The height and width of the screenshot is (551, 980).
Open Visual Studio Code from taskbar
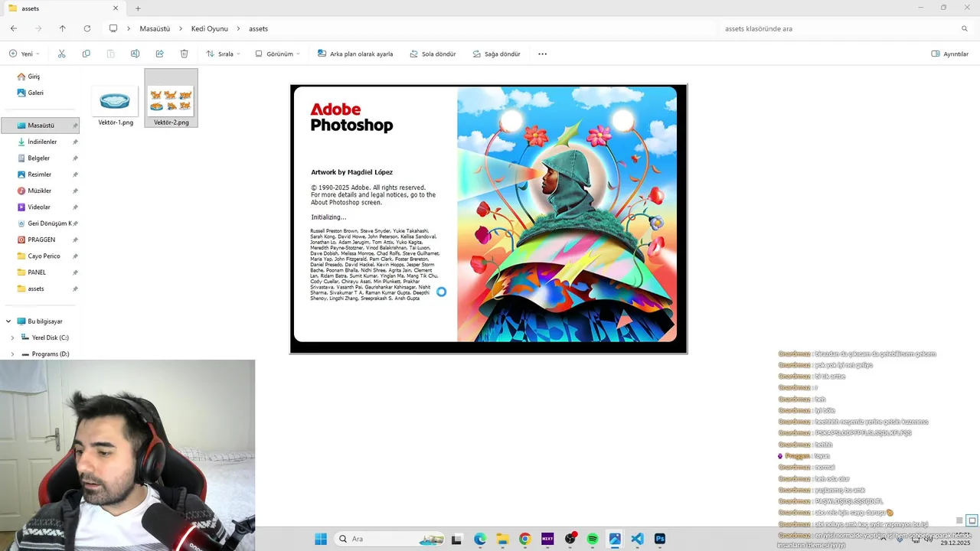[637, 539]
